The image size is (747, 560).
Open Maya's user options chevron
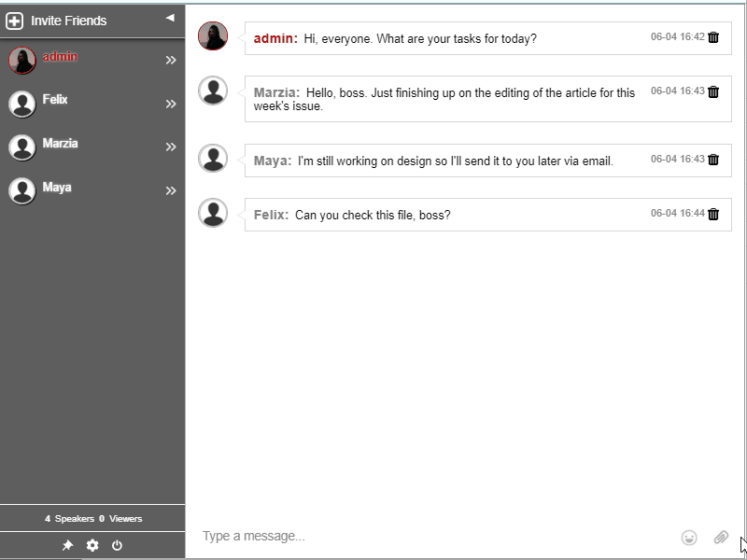171,191
